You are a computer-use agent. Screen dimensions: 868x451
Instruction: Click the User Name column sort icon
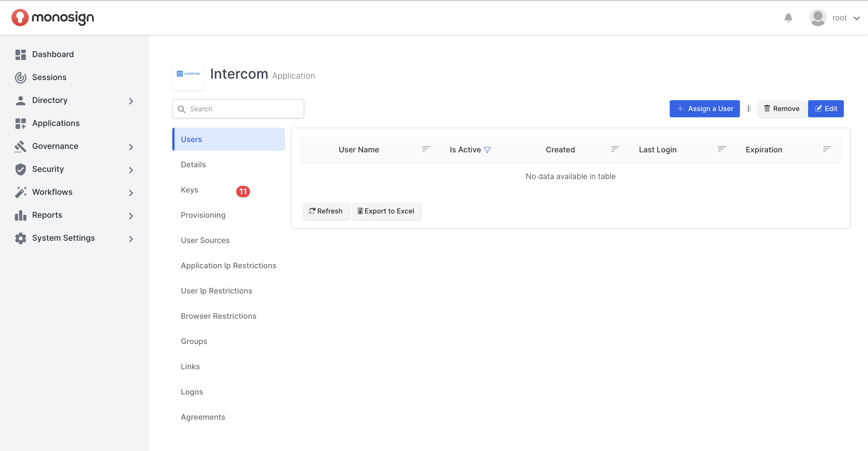426,149
